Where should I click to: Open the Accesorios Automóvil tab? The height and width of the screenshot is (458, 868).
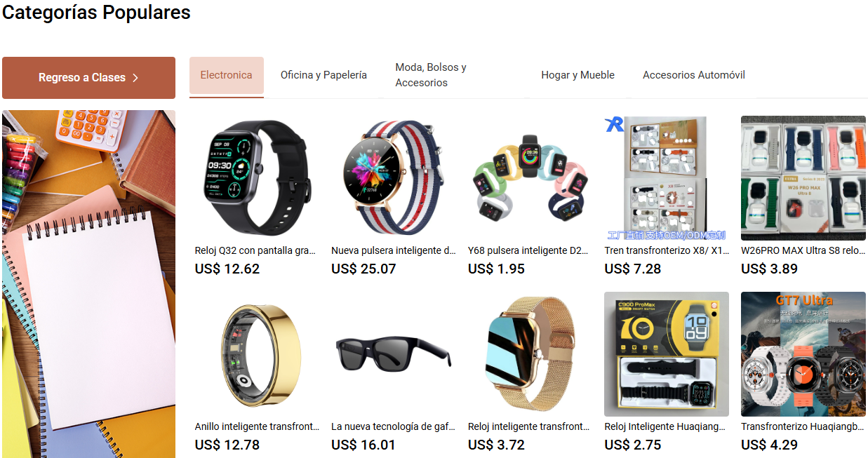click(694, 75)
